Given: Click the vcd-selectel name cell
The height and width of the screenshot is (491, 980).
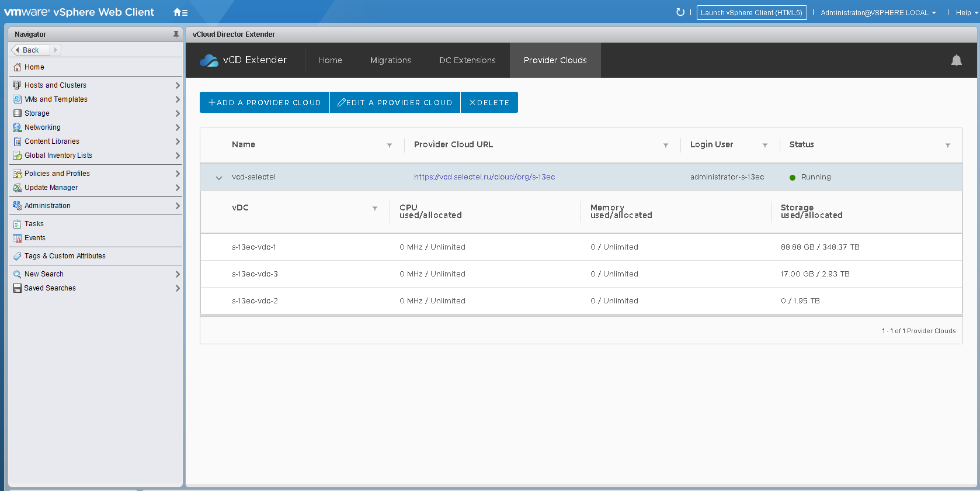Looking at the screenshot, I should 253,177.
